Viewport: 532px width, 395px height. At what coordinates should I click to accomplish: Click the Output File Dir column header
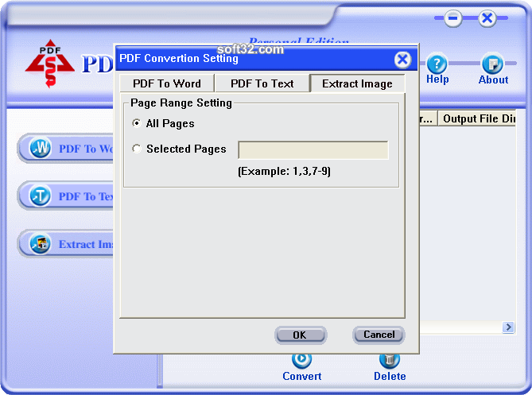[x=476, y=118]
